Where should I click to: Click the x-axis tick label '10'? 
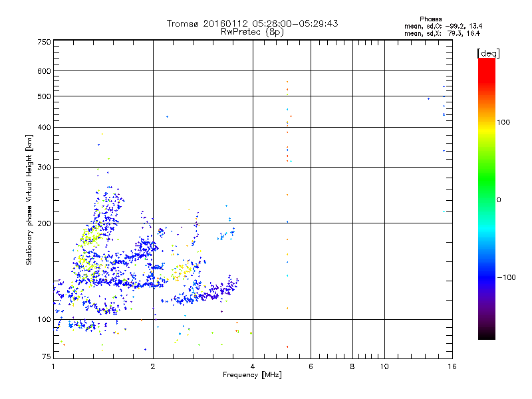coord(384,366)
